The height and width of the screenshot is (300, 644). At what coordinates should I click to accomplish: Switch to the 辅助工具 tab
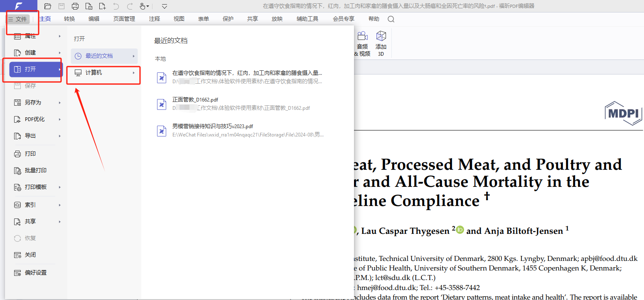point(307,19)
